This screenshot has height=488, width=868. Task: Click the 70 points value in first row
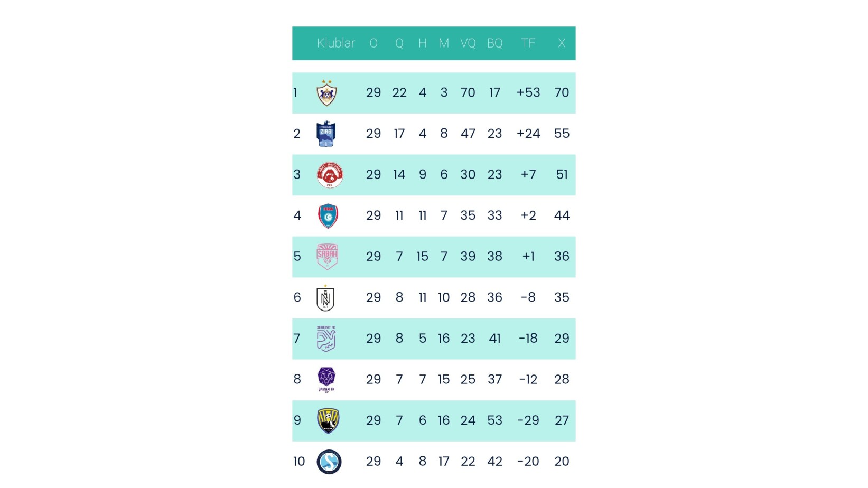(562, 93)
